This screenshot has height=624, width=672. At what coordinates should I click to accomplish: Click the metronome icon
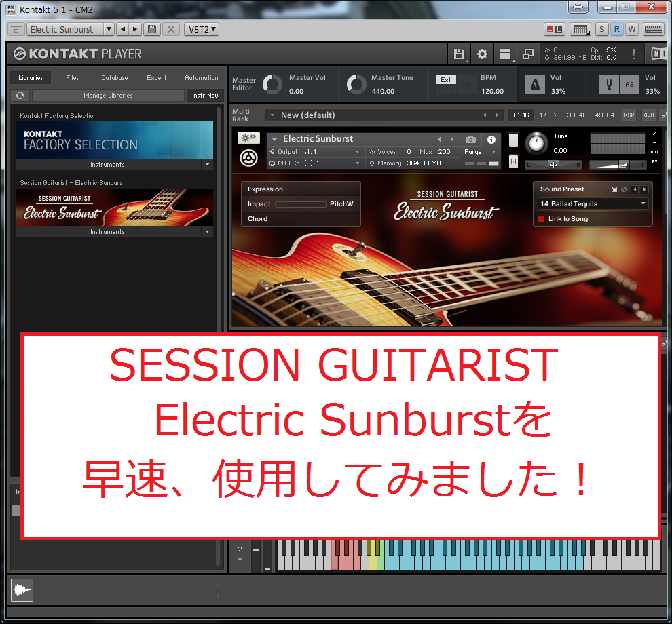[x=536, y=84]
